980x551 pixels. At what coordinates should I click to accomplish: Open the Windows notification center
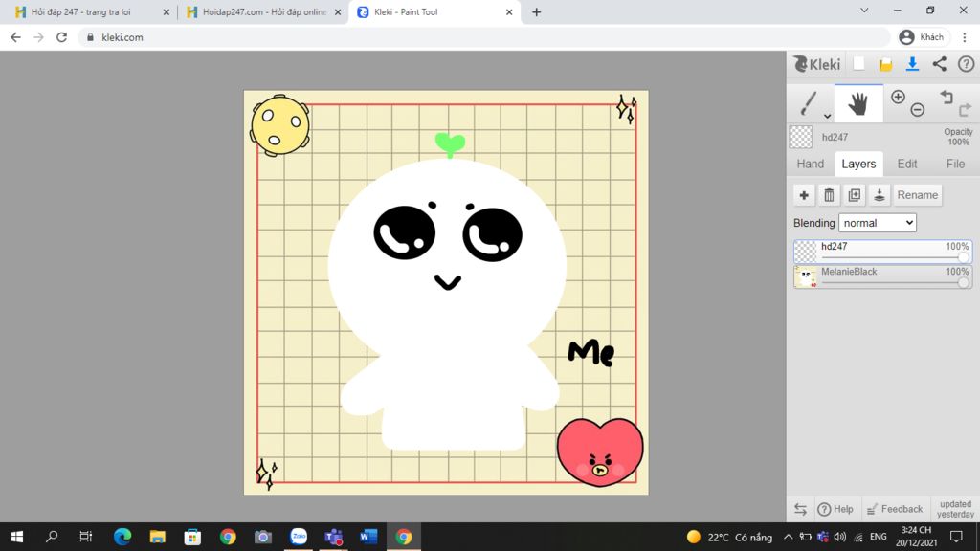(x=956, y=537)
